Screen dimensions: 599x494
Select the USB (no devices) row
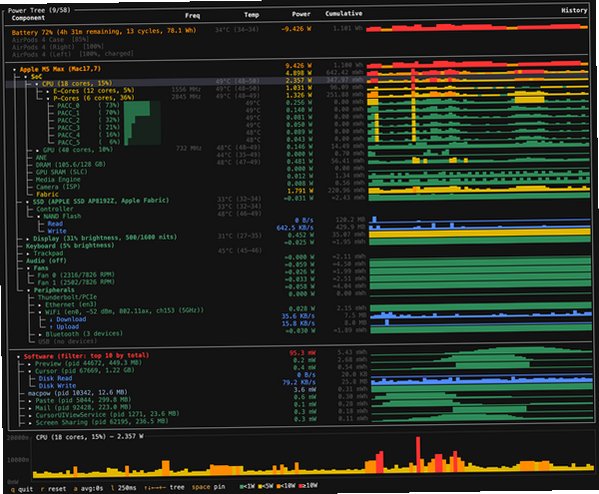coord(67,341)
